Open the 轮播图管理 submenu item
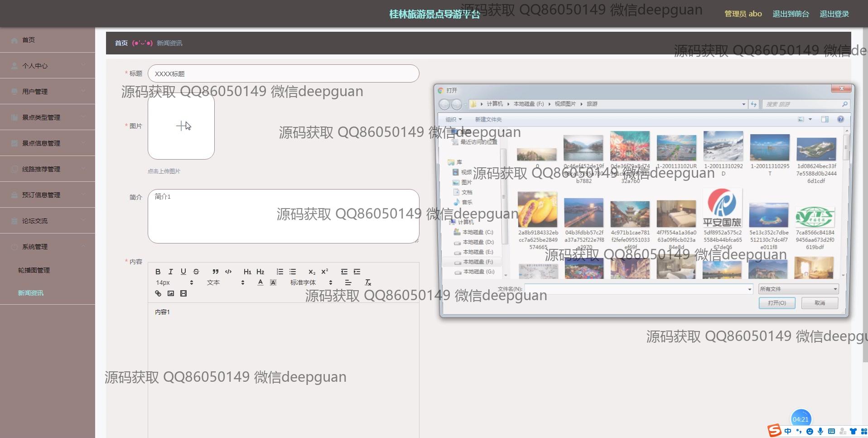This screenshot has height=438, width=868. click(x=48, y=270)
